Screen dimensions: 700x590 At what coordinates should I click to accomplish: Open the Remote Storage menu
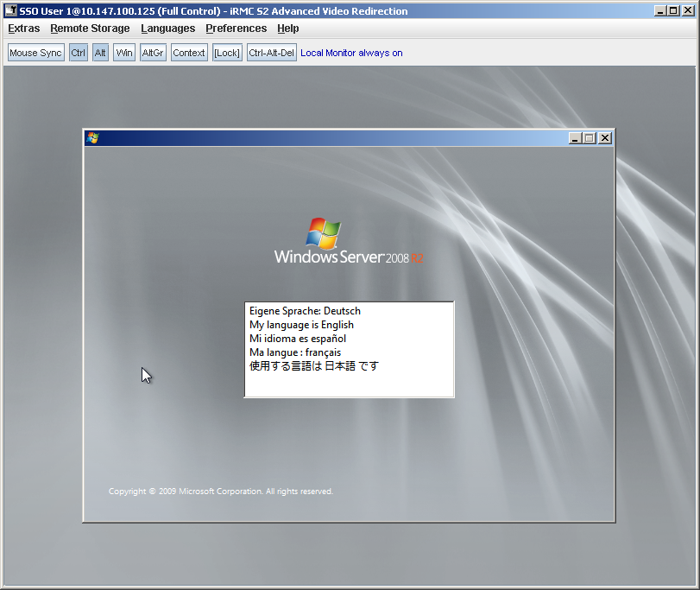click(x=90, y=29)
